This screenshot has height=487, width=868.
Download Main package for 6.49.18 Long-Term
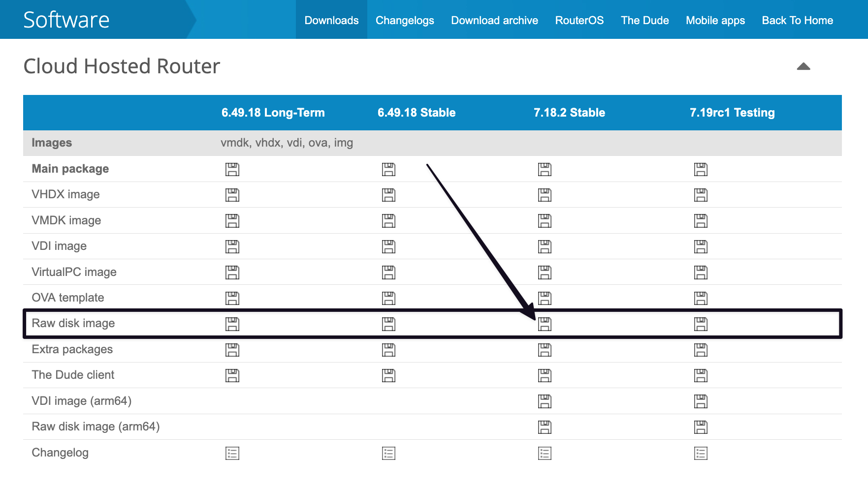point(232,170)
